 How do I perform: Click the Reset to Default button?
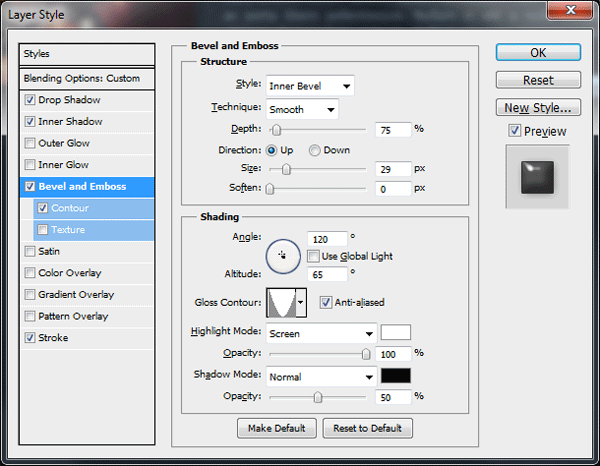pos(367,428)
